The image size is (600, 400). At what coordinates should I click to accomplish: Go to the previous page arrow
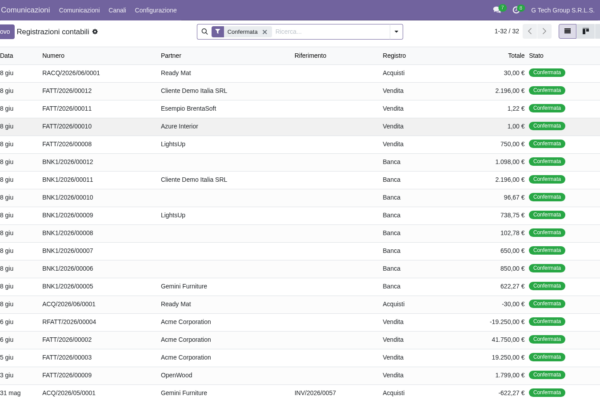[530, 31]
